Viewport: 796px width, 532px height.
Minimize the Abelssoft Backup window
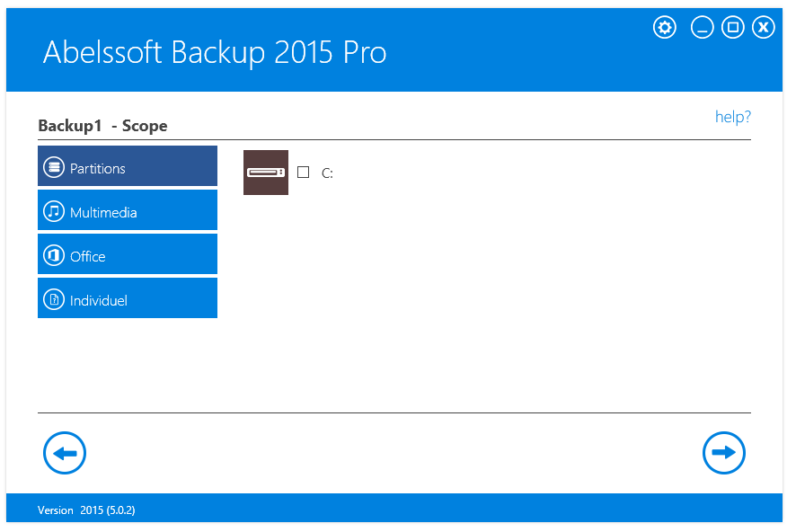[x=702, y=27]
